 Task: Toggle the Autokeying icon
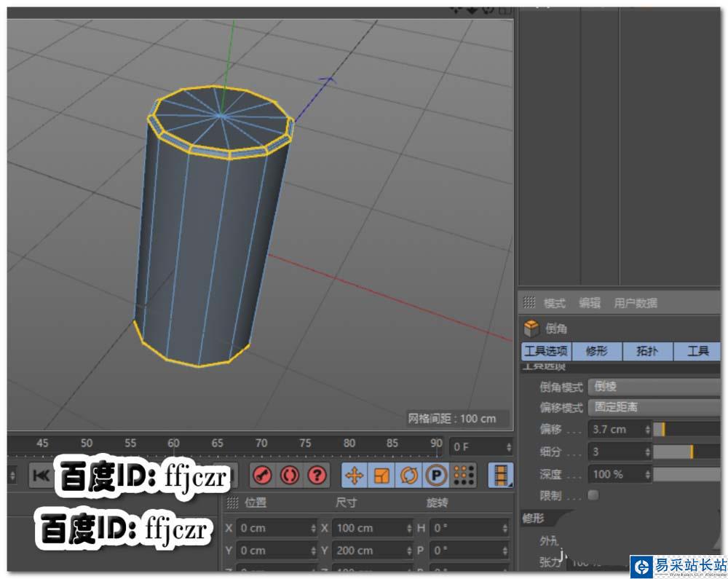click(290, 476)
